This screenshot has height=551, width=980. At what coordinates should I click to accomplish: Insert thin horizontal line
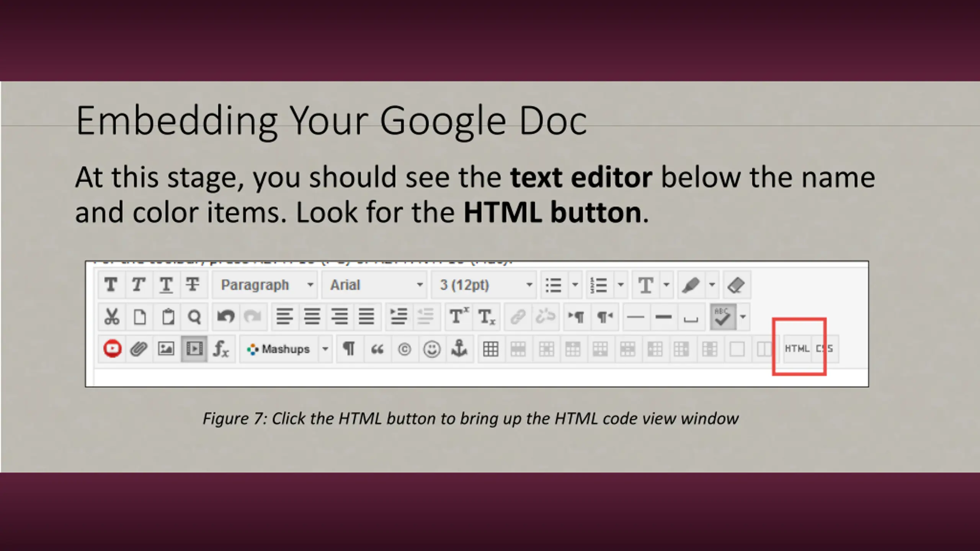pos(636,317)
